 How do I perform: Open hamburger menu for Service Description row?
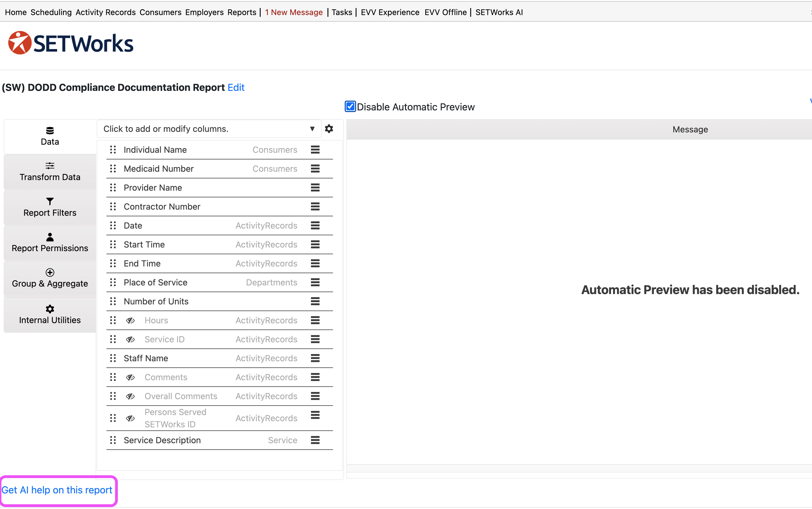pyautogui.click(x=315, y=440)
